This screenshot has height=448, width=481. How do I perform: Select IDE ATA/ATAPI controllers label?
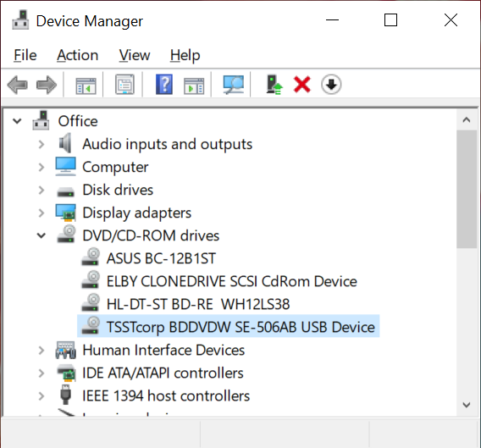(163, 373)
